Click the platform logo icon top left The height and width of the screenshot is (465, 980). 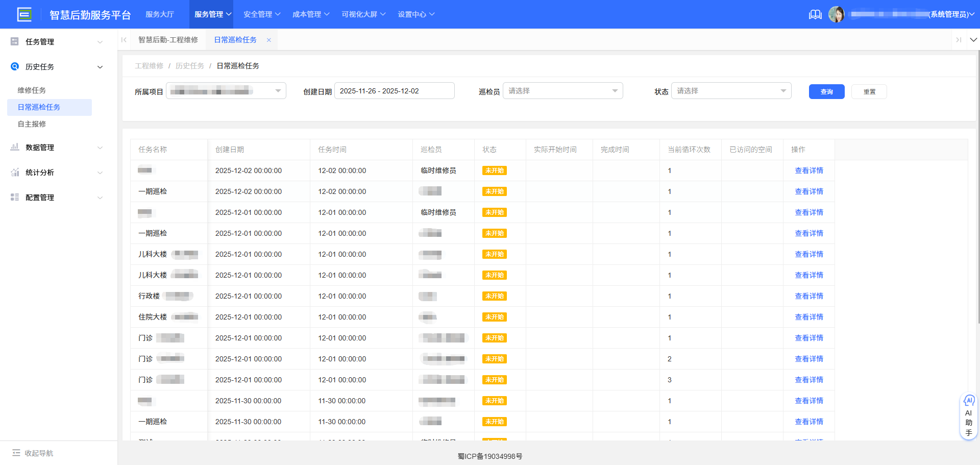24,14
